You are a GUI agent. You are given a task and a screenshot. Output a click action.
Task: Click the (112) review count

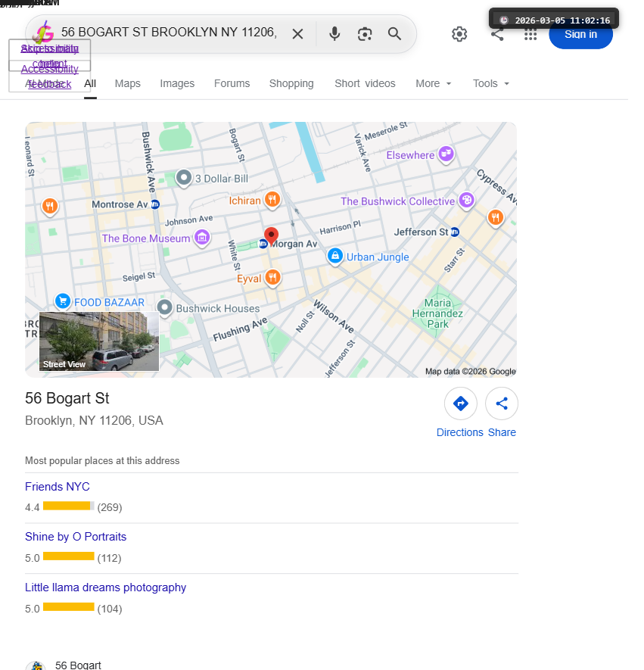coord(109,558)
